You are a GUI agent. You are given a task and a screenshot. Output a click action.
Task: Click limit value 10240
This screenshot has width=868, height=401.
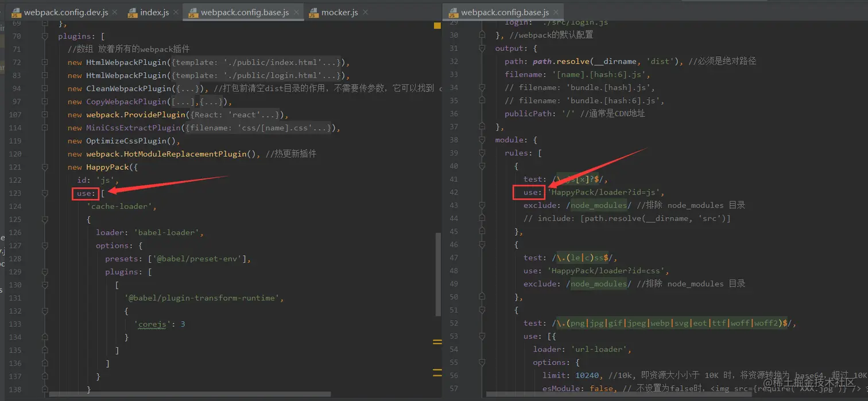click(587, 375)
